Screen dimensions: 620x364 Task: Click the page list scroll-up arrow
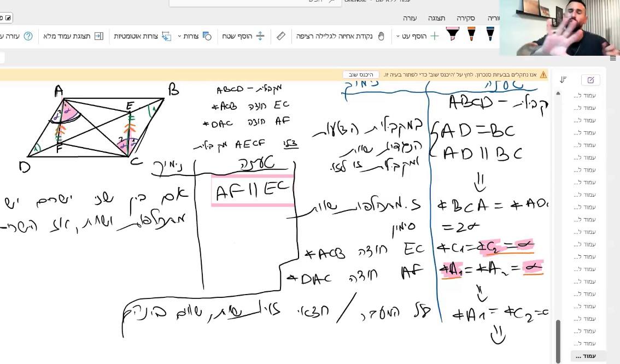[x=558, y=93]
